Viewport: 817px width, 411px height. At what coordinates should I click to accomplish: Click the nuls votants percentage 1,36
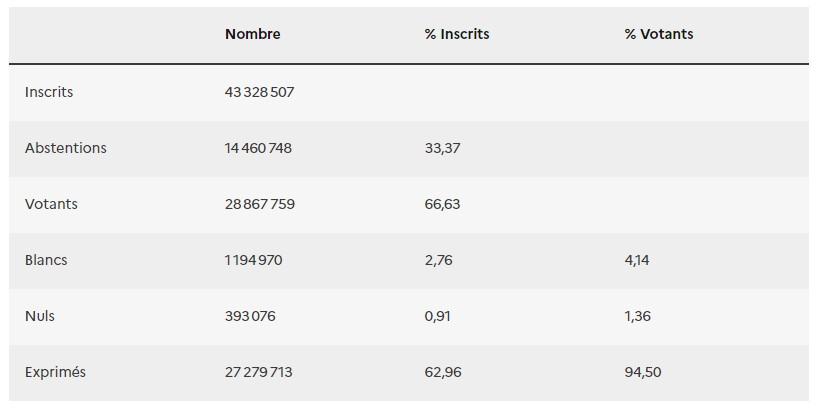tap(637, 316)
